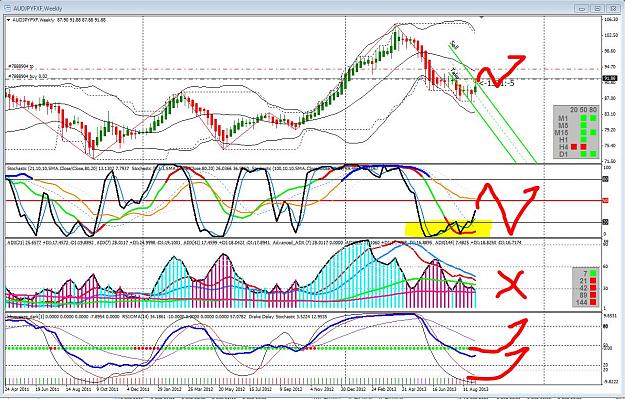
Task: Click the highlighted current price tag on the price scale
Action: pos(610,79)
